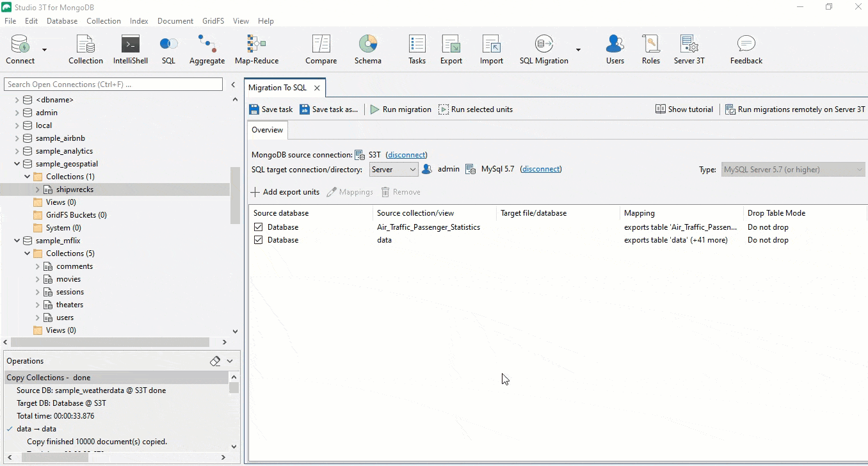The width and height of the screenshot is (868, 466).
Task: Click Save task as... button
Action: (x=329, y=109)
